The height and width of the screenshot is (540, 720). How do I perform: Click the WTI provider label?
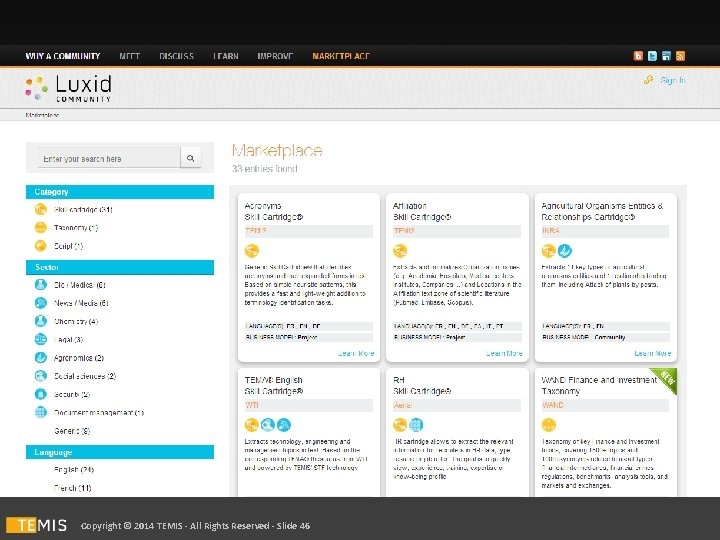click(252, 405)
